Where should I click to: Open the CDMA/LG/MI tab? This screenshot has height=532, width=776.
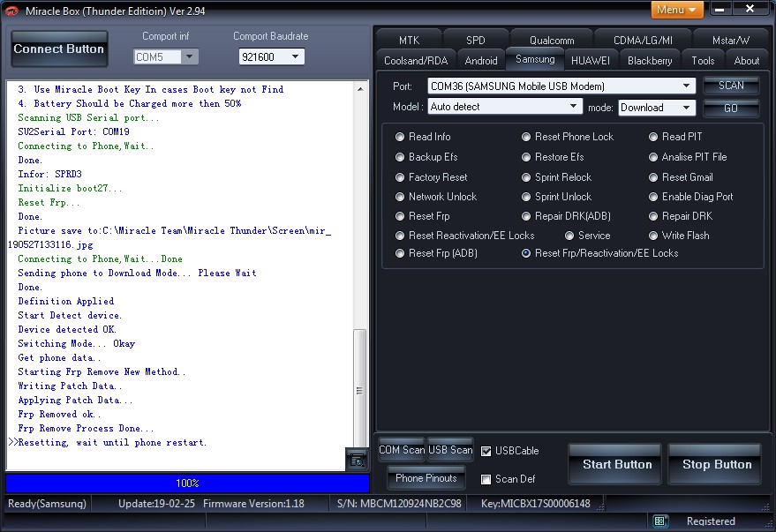pyautogui.click(x=643, y=40)
